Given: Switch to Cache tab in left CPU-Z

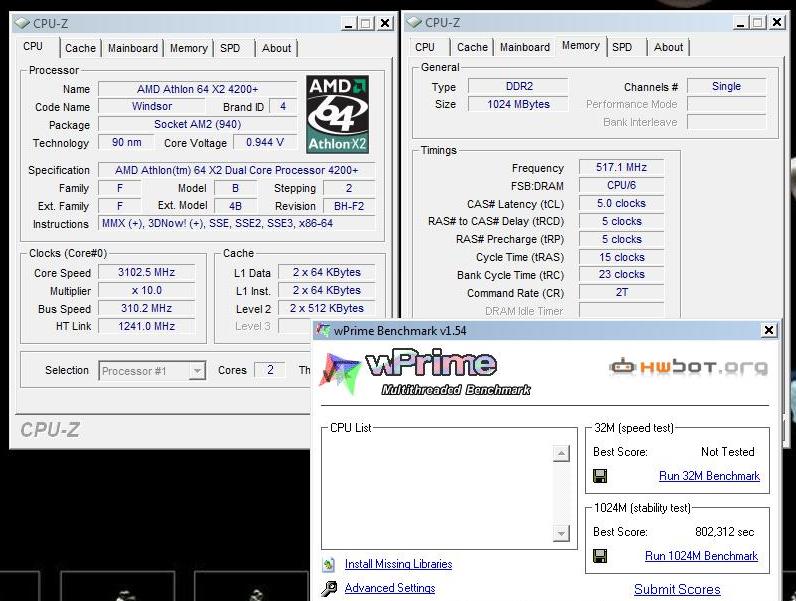Looking at the screenshot, I should 80,48.
